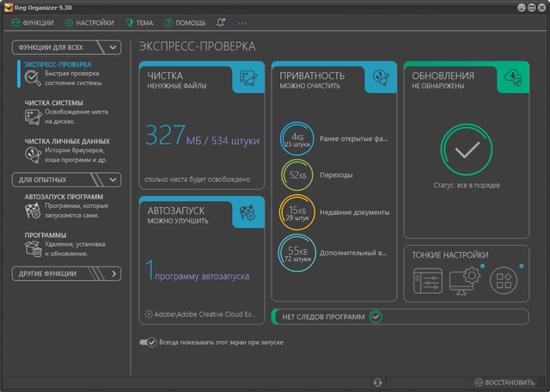Open the round shapes grid icon in Тонкие настройки
Viewport: 550px width, 392px height.
(506, 280)
